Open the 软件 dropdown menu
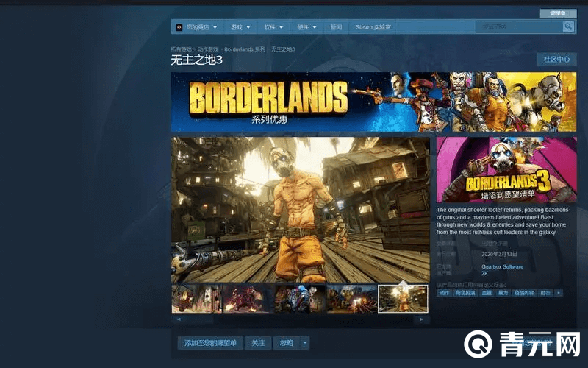 pos(273,27)
